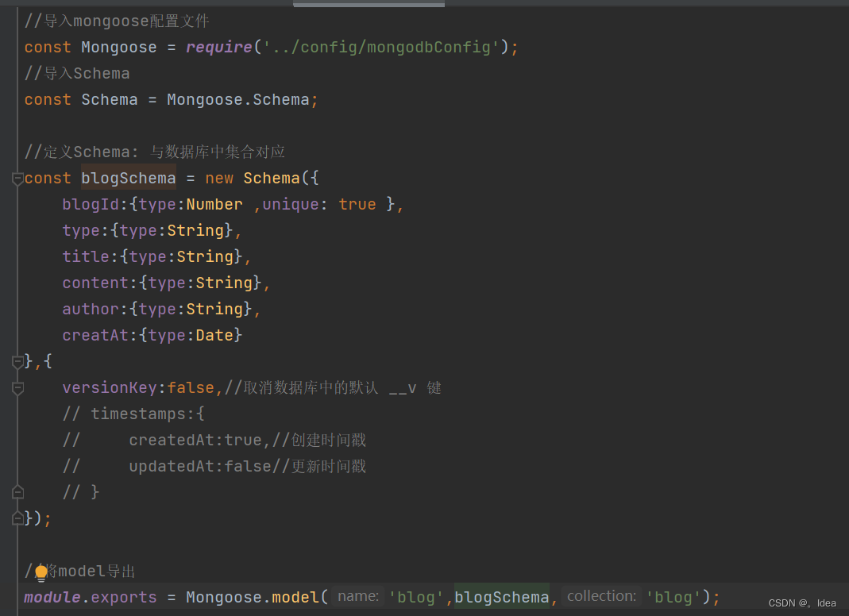Image resolution: width=849 pixels, height=616 pixels.
Task: Click the 'false' value after versionKey
Action: [191, 388]
